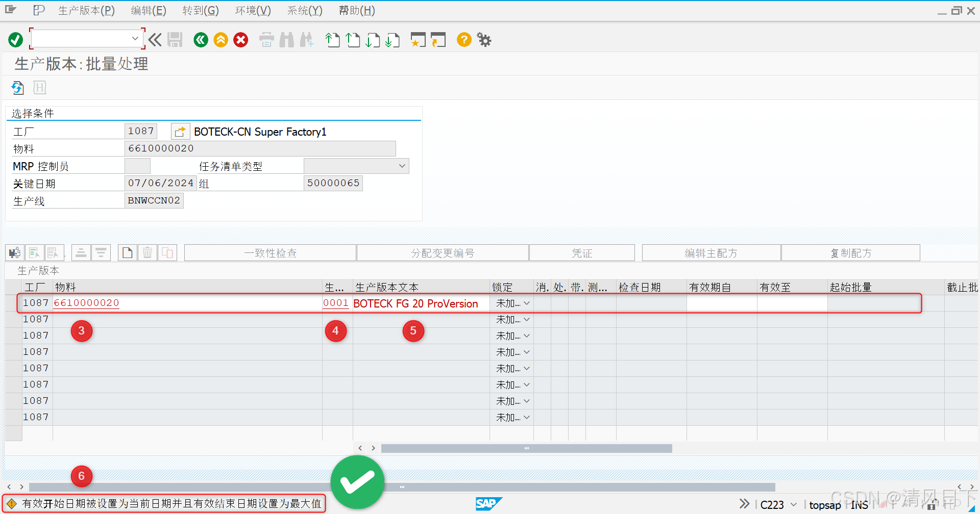The image size is (980, 514).
Task: Go to last page icon
Action: pyautogui.click(x=393, y=40)
